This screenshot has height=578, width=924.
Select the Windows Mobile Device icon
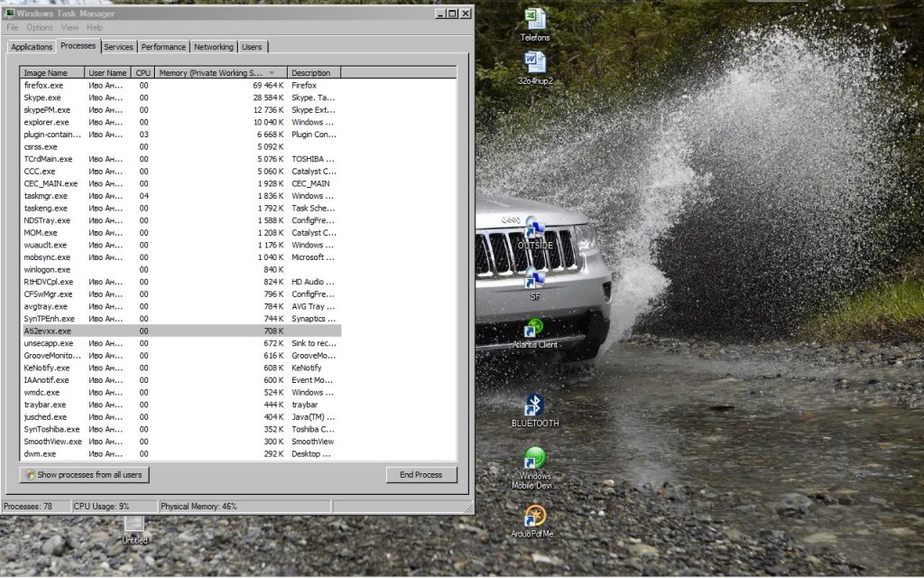(534, 459)
